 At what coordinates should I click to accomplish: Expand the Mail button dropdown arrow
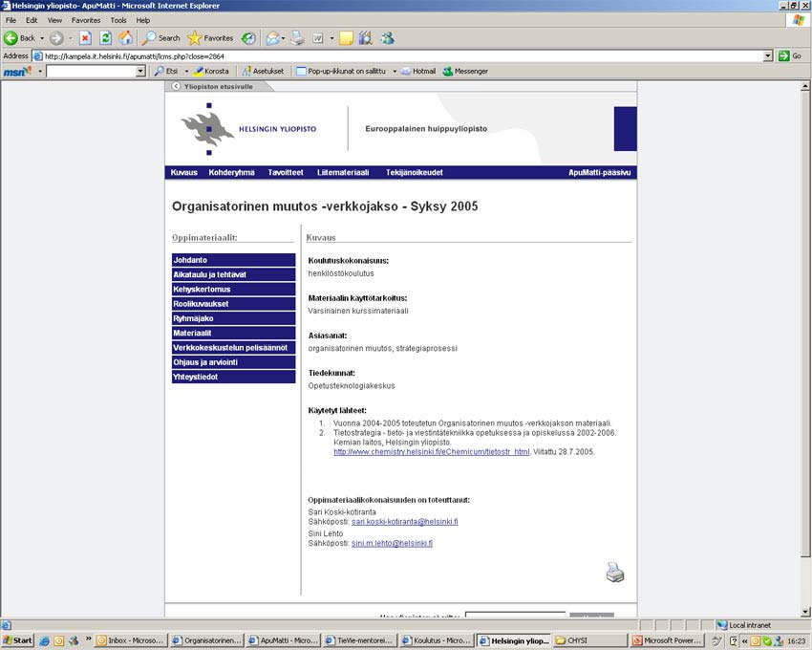[x=283, y=38]
